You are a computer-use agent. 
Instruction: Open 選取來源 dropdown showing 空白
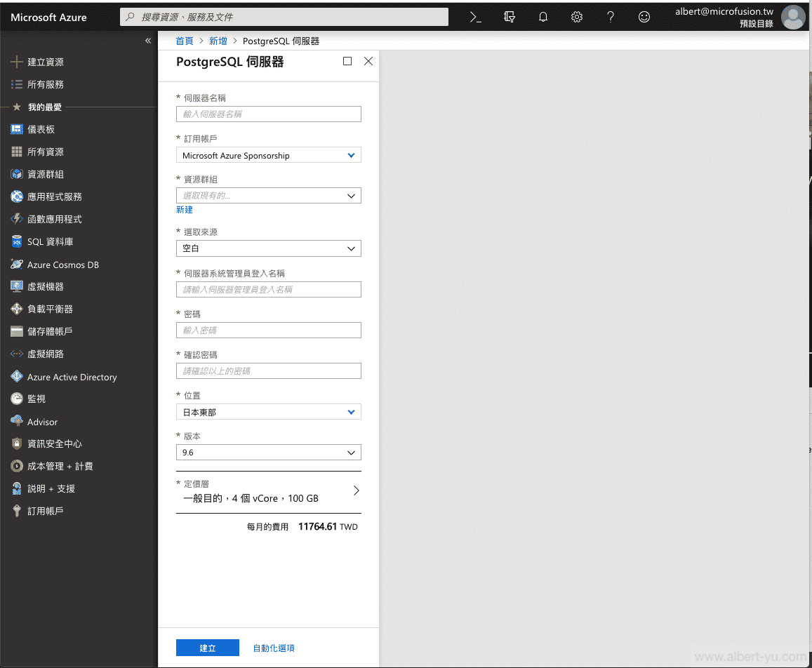(x=268, y=248)
